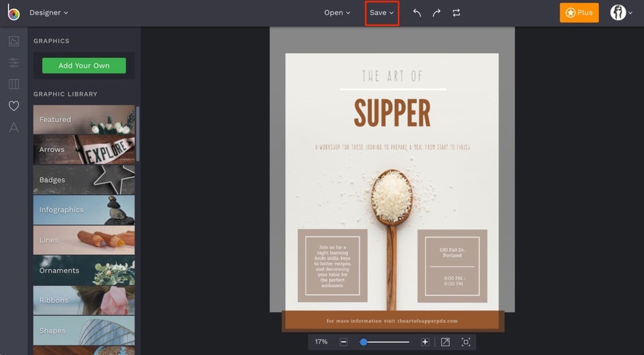Click the resize canvas arrow icon
644x355 pixels.
tap(445, 342)
